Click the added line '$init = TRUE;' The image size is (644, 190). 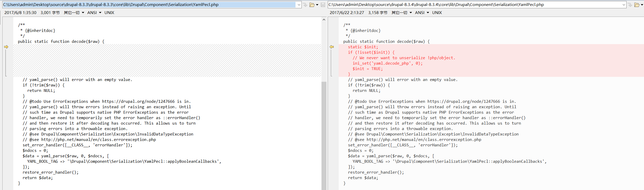click(368, 69)
